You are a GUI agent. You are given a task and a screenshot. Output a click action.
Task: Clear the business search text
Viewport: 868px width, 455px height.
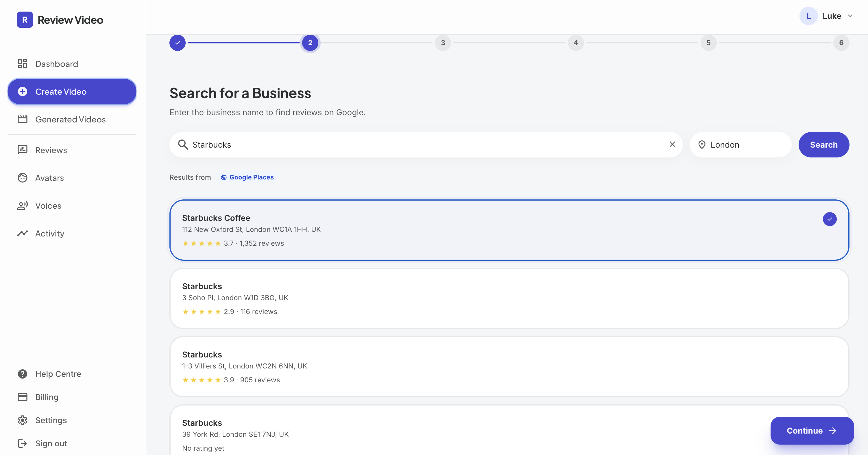tap(672, 144)
